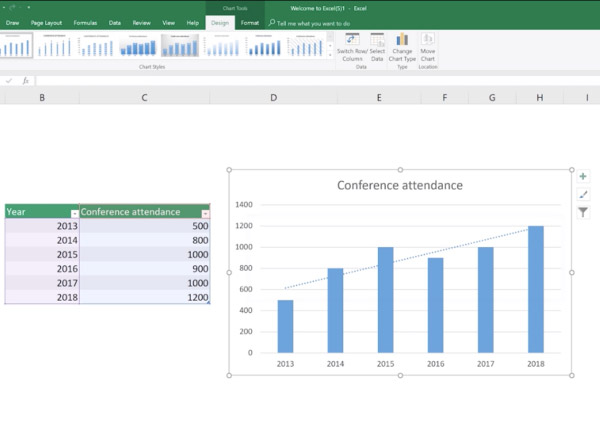This screenshot has width=600, height=428.
Task: Click the insert function fx icon
Action: [26, 81]
